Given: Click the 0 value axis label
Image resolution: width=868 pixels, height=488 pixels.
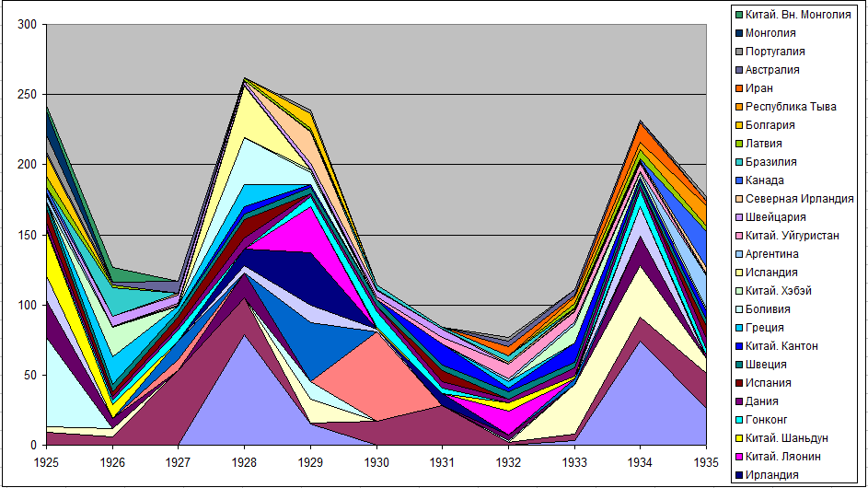Looking at the screenshot, I should [33, 445].
